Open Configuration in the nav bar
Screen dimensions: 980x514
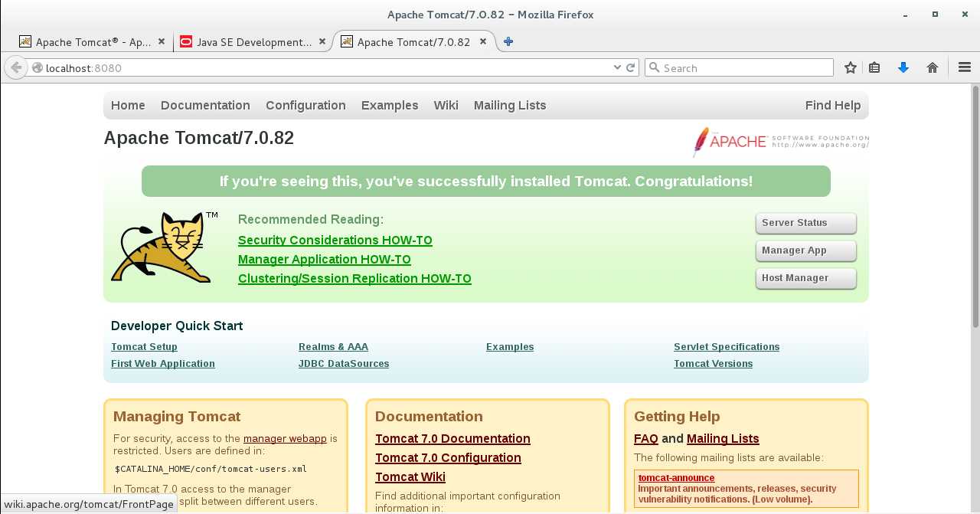pyautogui.click(x=305, y=106)
